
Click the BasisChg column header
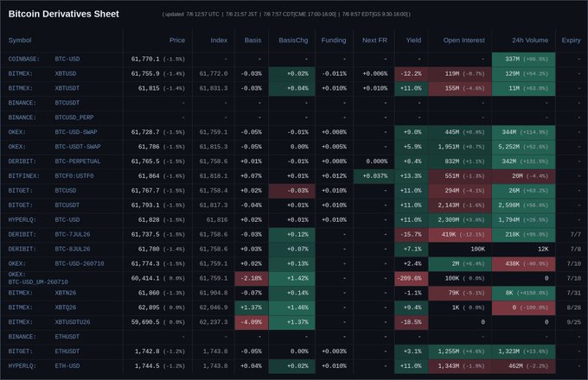click(x=293, y=40)
